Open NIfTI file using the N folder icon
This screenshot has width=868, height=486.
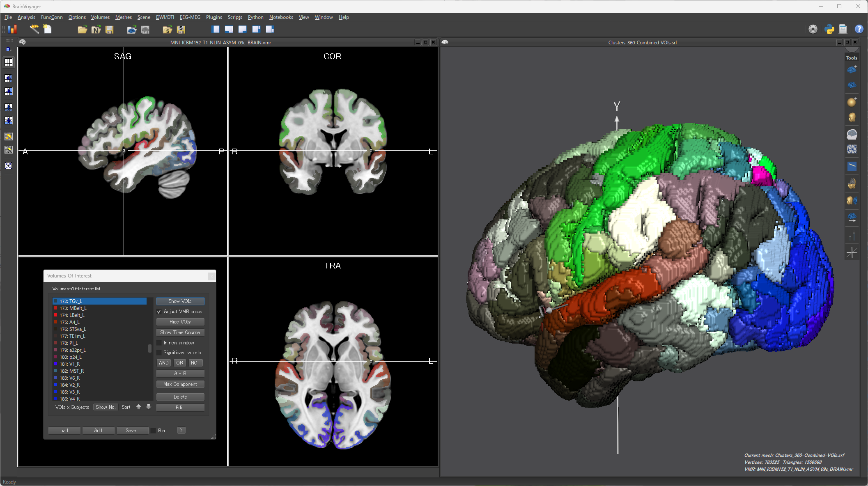[x=96, y=29]
